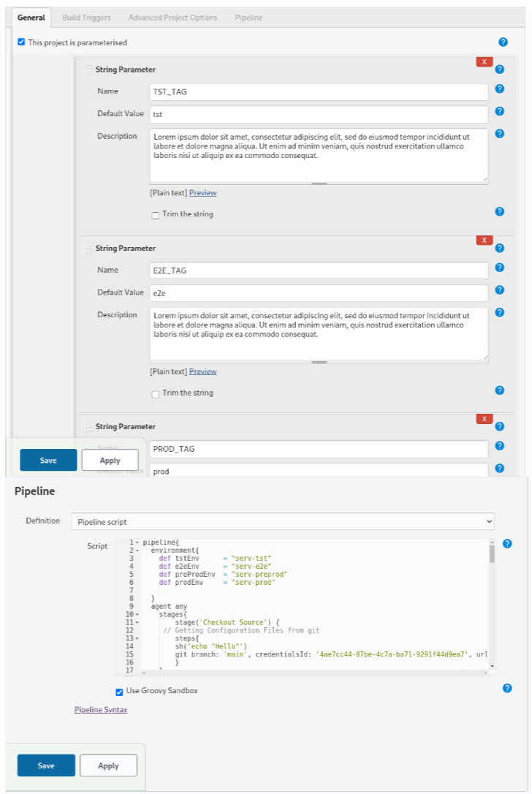
Task: Open help for 'prod' Default Value field
Action: [500, 469]
